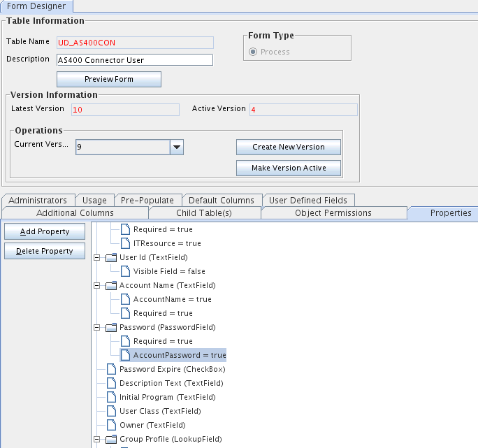The height and width of the screenshot is (448, 478).
Task: Open the Current Version dropdown arrow
Action: [x=177, y=147]
